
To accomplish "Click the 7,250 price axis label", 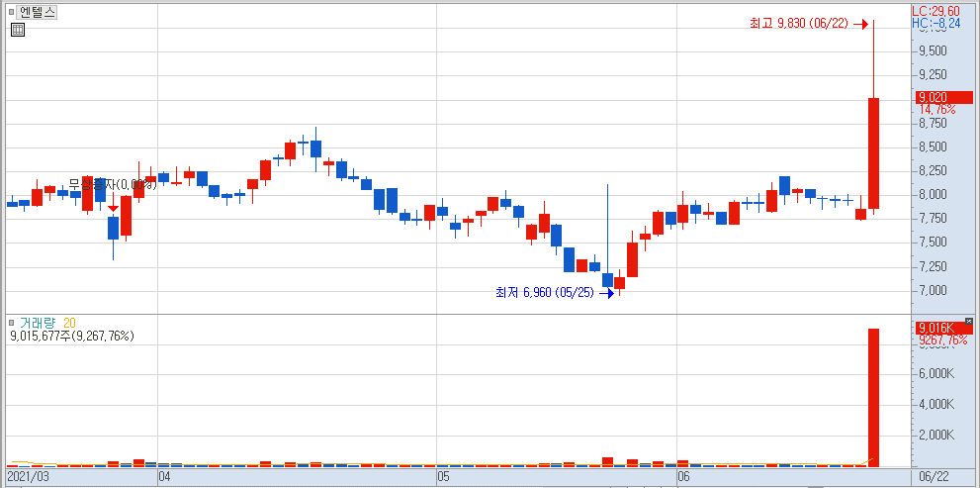I will coord(934,267).
